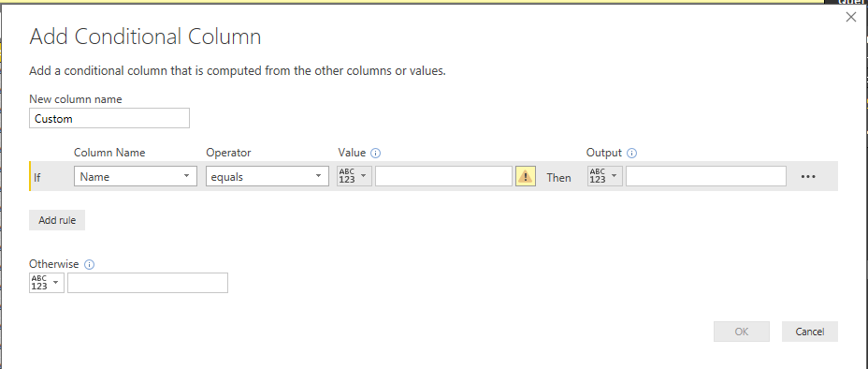Open the Value info tooltip icon
Screen dimensions: 868x369
click(x=376, y=154)
